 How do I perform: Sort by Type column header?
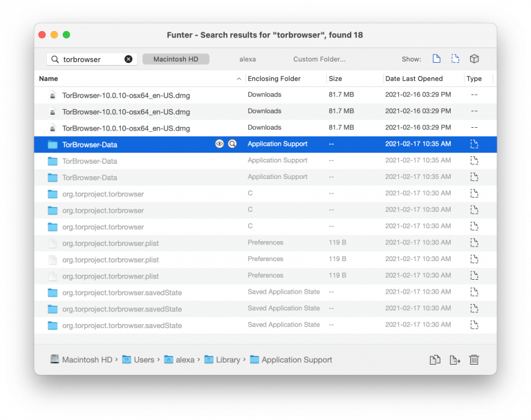pos(474,79)
